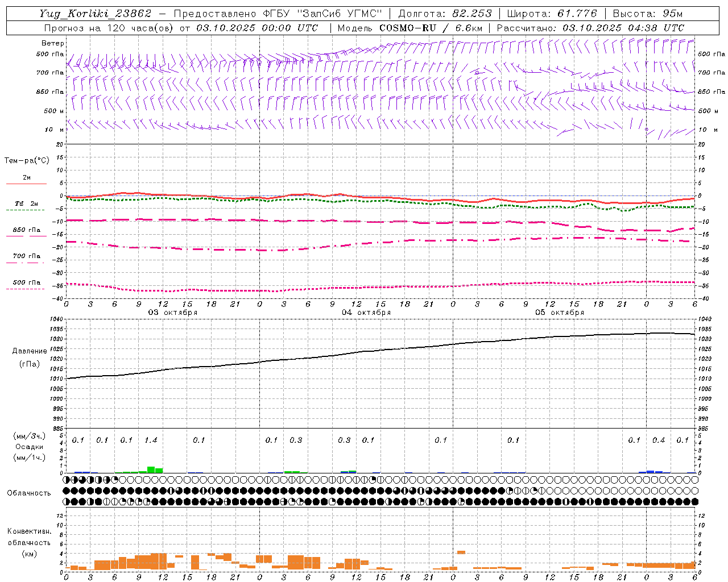Click the dash-dot 700 гПа legend line
Image resolution: width=728 pixels, height=582 pixels.
tap(25, 263)
